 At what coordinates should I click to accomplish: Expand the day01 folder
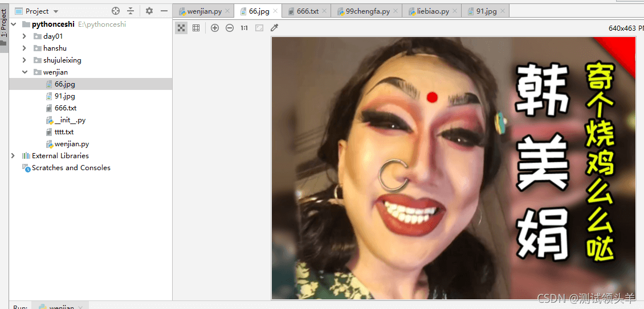click(x=25, y=36)
